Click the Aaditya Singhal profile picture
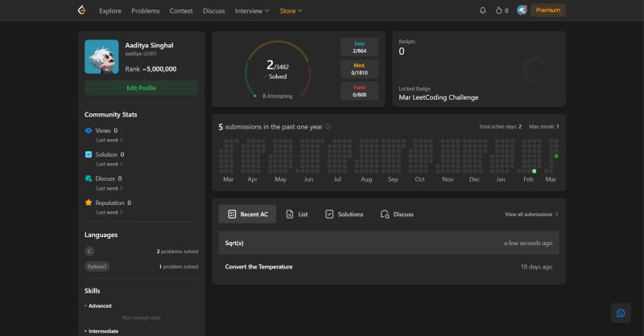 pos(101,56)
